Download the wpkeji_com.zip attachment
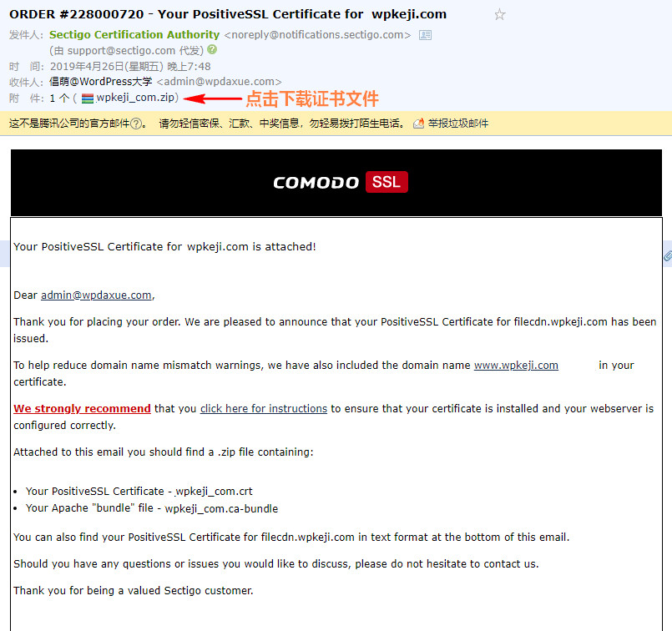Image resolution: width=672 pixels, height=631 pixels. [135, 98]
